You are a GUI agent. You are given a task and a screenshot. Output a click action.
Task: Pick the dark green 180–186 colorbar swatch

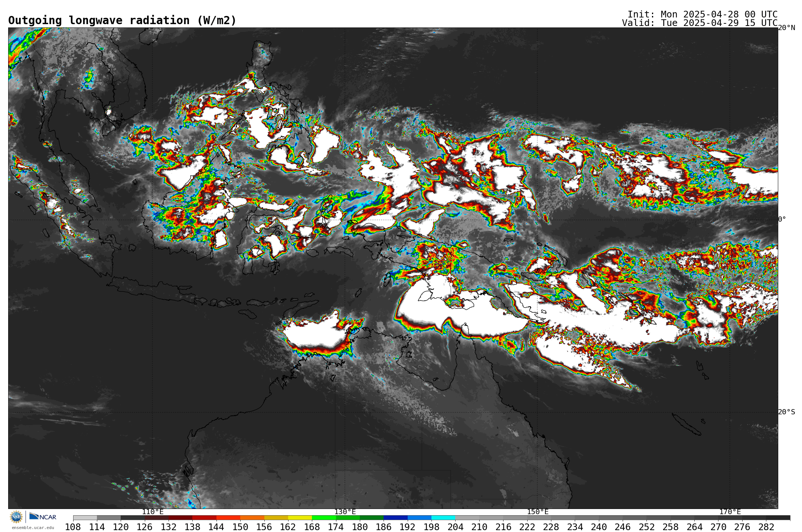tap(372, 518)
